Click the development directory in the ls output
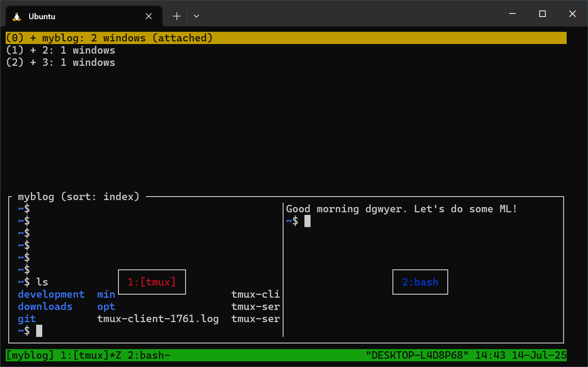The image size is (588, 367). (51, 294)
